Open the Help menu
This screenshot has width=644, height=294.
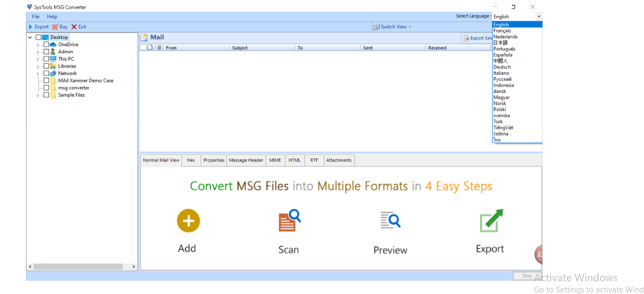tap(52, 16)
